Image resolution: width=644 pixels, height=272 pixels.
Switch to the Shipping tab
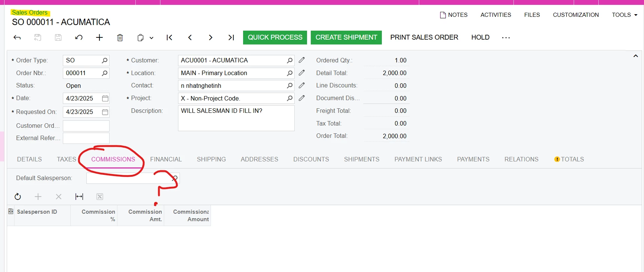click(x=211, y=159)
